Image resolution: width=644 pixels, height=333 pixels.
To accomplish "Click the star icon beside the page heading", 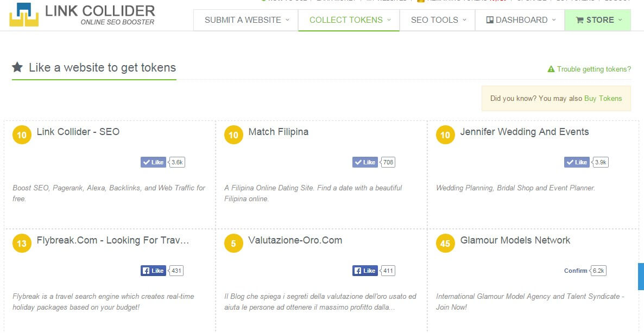I will point(17,67).
